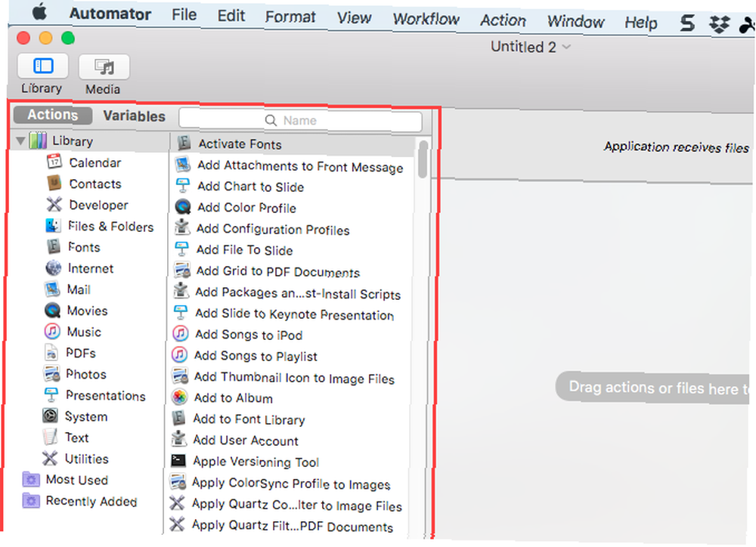Select the Presentations Keynote icon
The width and height of the screenshot is (756, 547).
click(51, 394)
